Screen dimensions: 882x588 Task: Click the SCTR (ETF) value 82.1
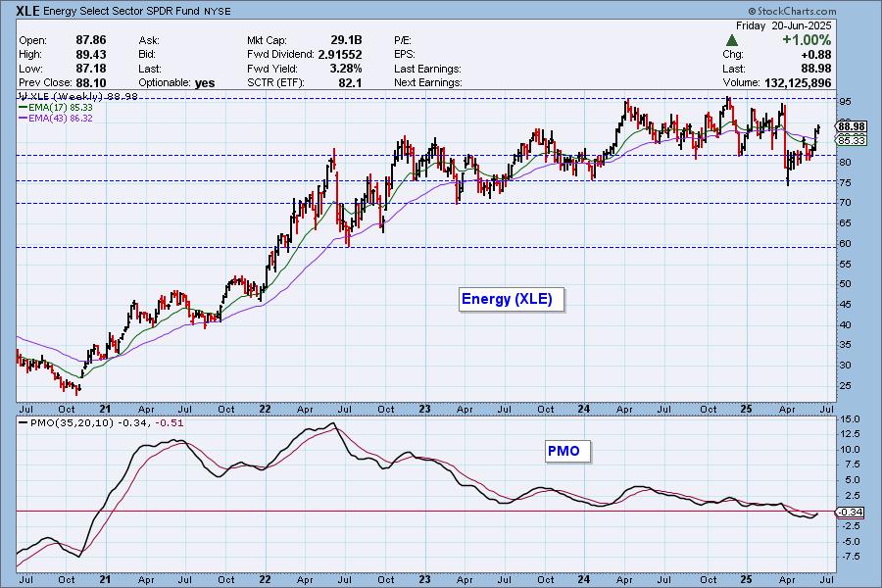click(351, 82)
